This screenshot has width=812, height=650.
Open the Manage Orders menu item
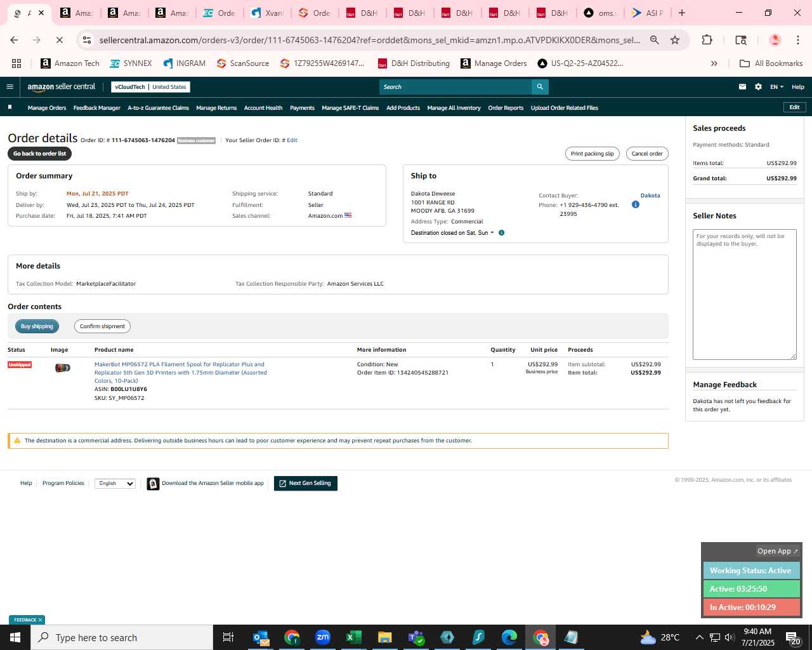pos(47,108)
